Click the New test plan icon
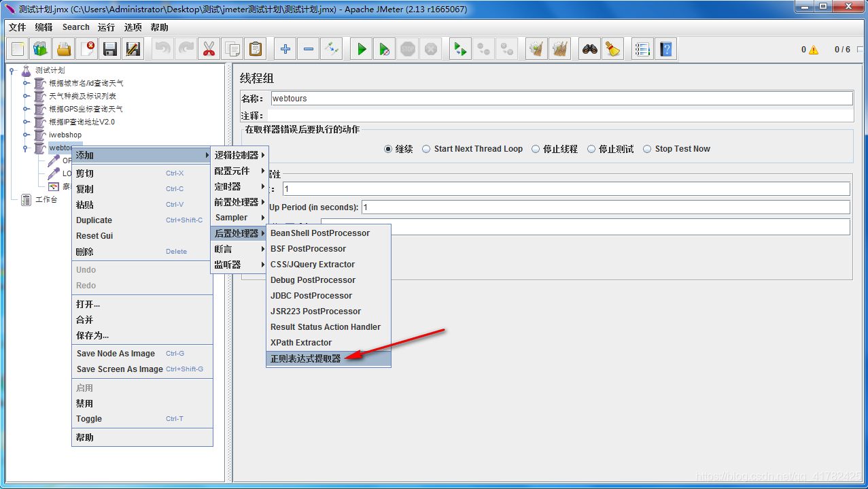Viewport: 868px width, 489px height. 18,49
